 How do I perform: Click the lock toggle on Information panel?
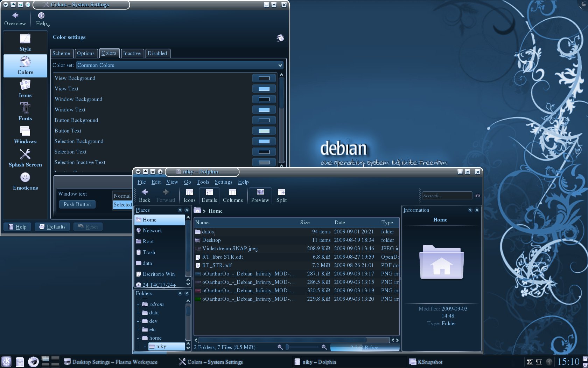click(470, 210)
